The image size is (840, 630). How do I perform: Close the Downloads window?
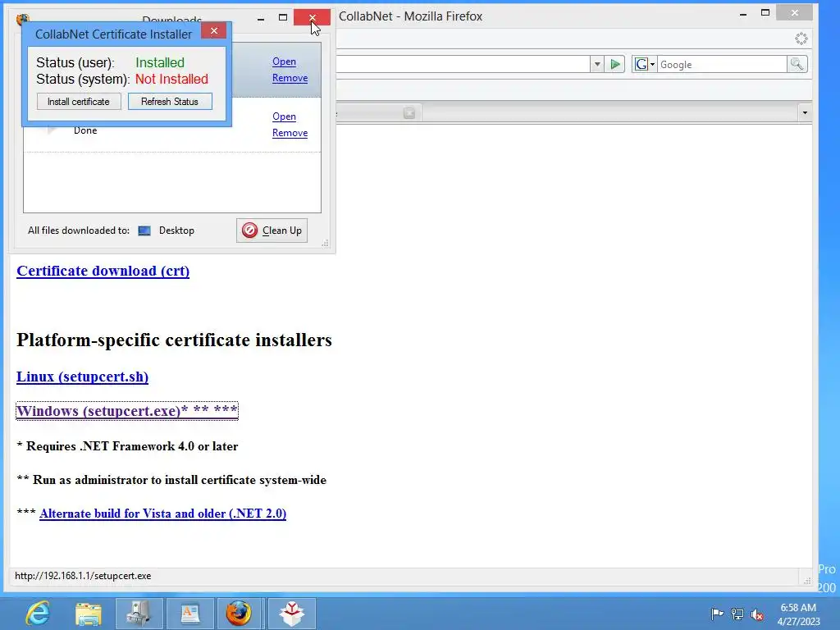[313, 18]
